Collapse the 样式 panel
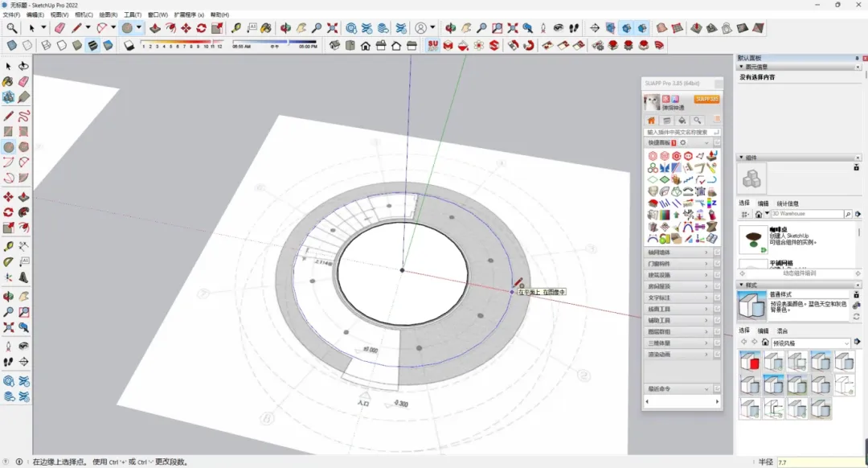 tap(751, 285)
